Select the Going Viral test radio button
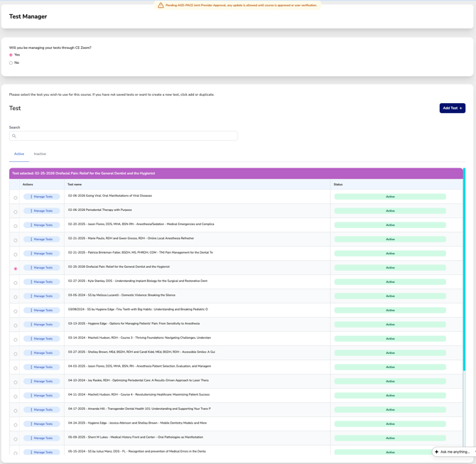The image size is (476, 464). (x=16, y=198)
